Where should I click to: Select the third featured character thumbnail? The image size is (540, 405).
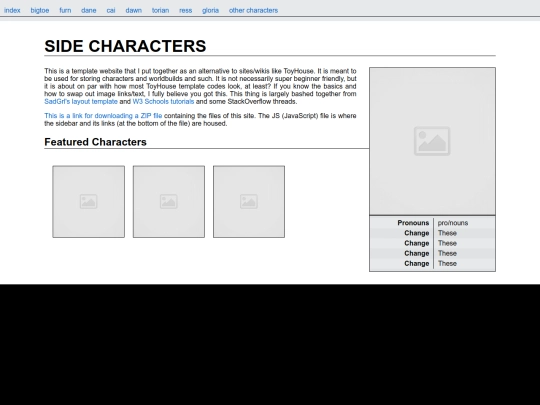[249, 202]
